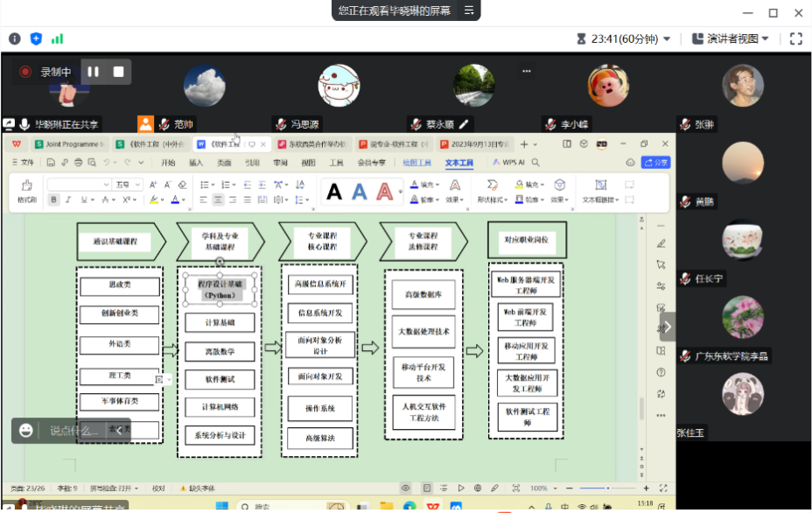Apply the red outlined text effect preset
Image resolution: width=812 pixels, height=513 pixels.
pos(382,191)
